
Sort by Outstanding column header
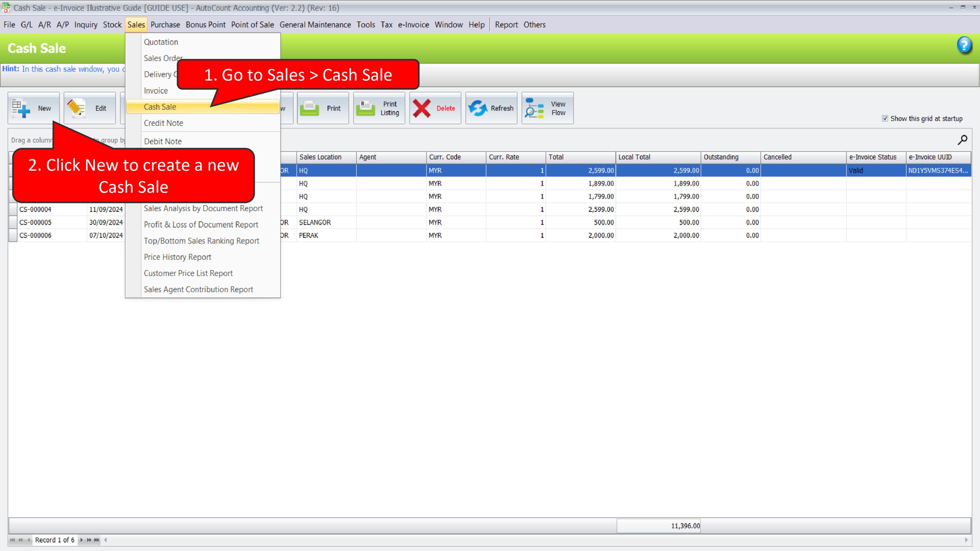[x=731, y=157]
